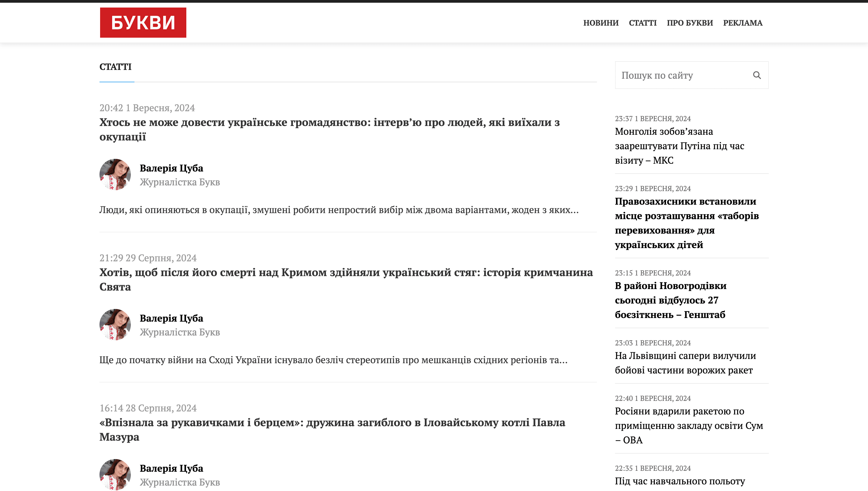Click the timestamp 21:29 29 Серпня, 2024
Image resolution: width=868 pixels, height=491 pixels.
click(148, 258)
